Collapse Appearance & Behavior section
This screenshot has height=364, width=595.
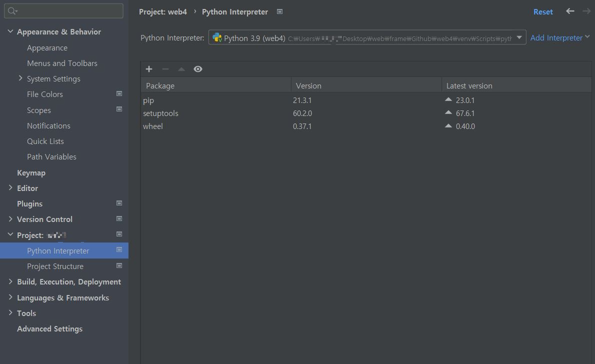(x=10, y=31)
